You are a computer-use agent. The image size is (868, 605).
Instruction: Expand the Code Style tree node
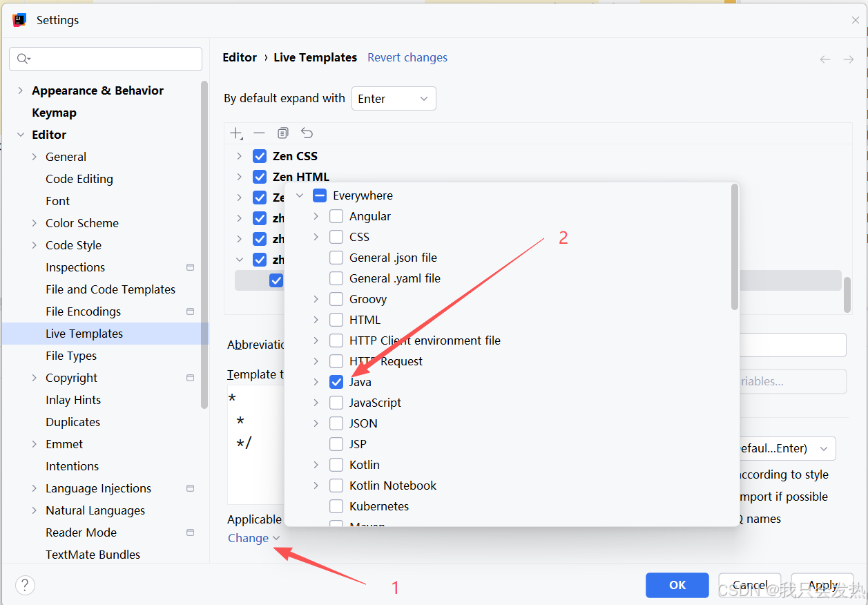(x=35, y=245)
